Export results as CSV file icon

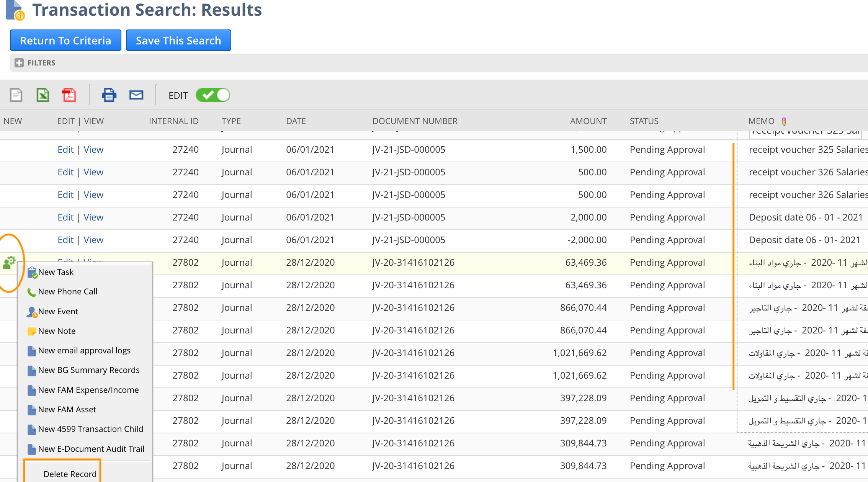pyautogui.click(x=16, y=95)
